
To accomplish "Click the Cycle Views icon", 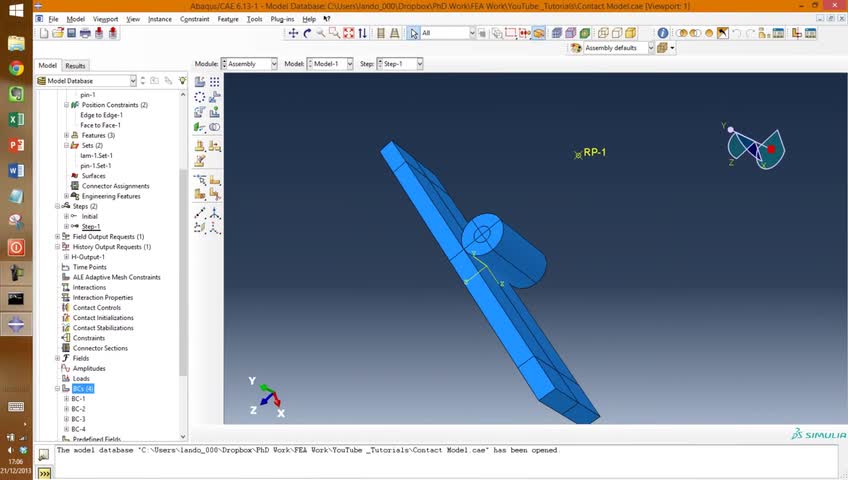I will (x=362, y=33).
